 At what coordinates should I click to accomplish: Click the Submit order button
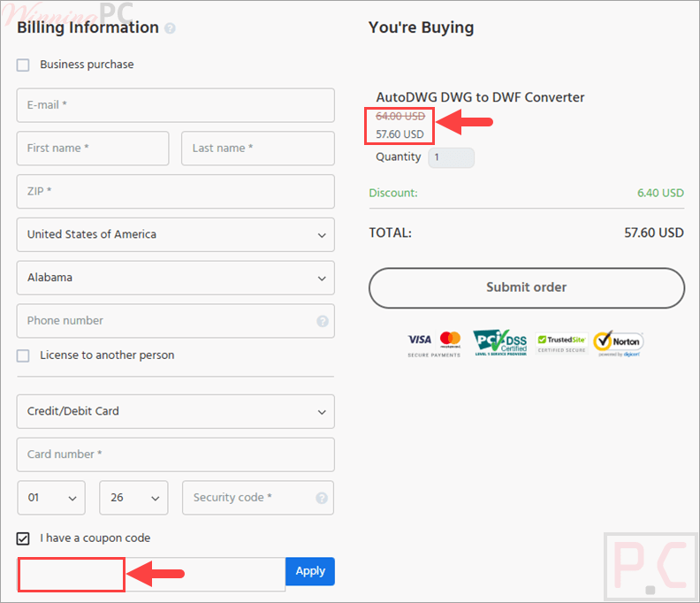pyautogui.click(x=527, y=288)
